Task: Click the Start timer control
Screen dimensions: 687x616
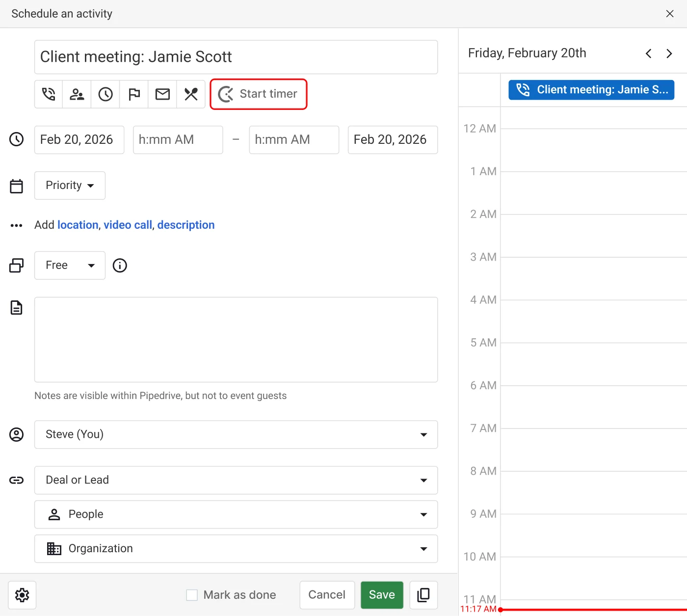Action: click(259, 94)
